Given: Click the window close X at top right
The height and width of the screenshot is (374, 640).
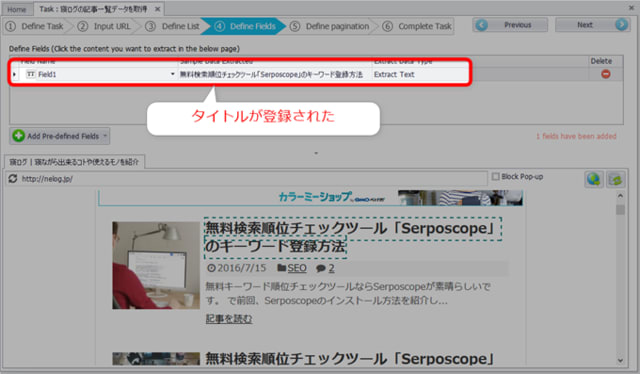Looking at the screenshot, I should coord(631,7).
